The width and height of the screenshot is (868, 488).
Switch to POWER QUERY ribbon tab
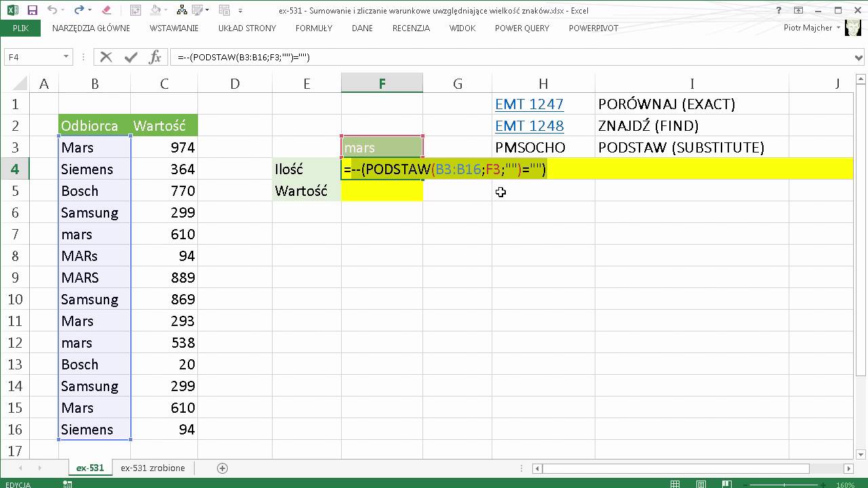pyautogui.click(x=522, y=28)
